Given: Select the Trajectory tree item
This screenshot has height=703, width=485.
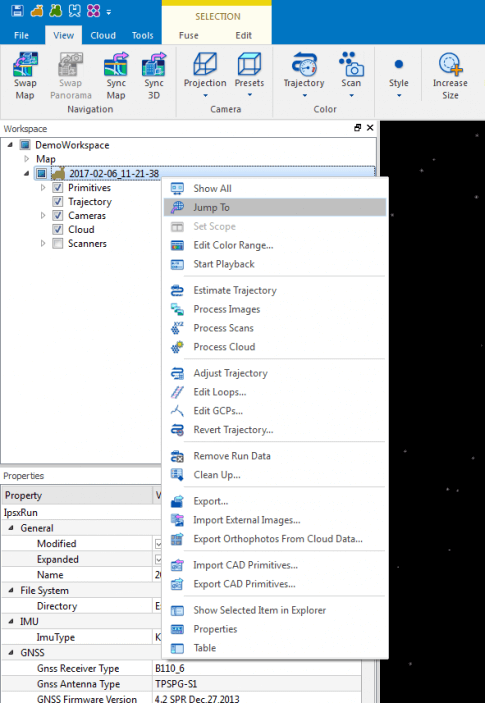Looking at the screenshot, I should tap(90, 202).
